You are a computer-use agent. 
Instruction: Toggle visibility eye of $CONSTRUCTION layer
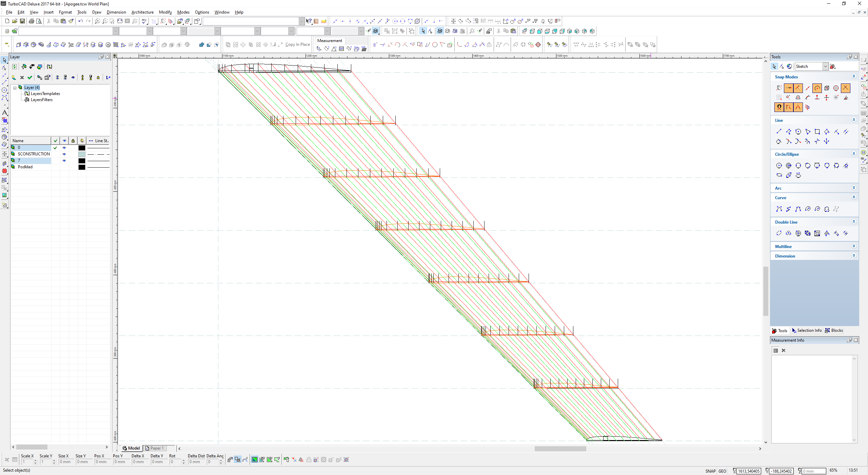pos(64,154)
